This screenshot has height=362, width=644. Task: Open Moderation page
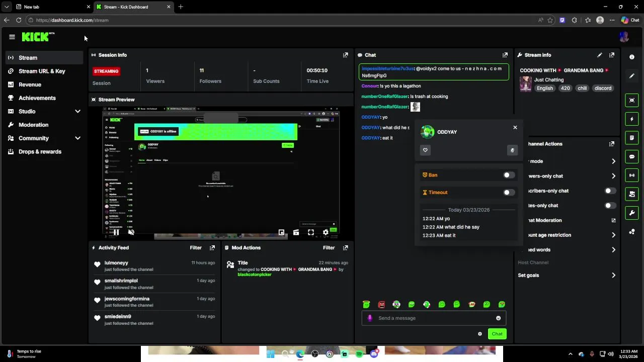click(x=44, y=125)
